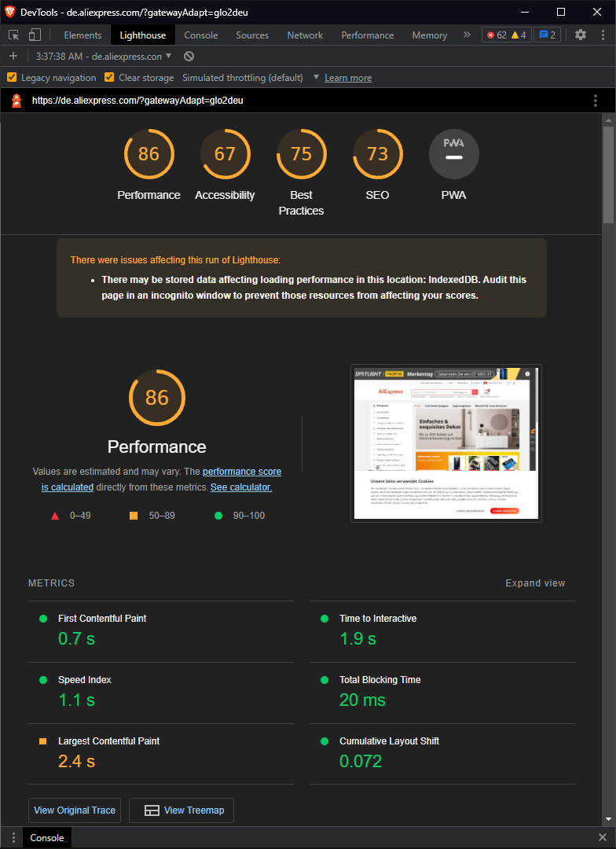Open the AliExpress page screenshot thumbnail

446,443
